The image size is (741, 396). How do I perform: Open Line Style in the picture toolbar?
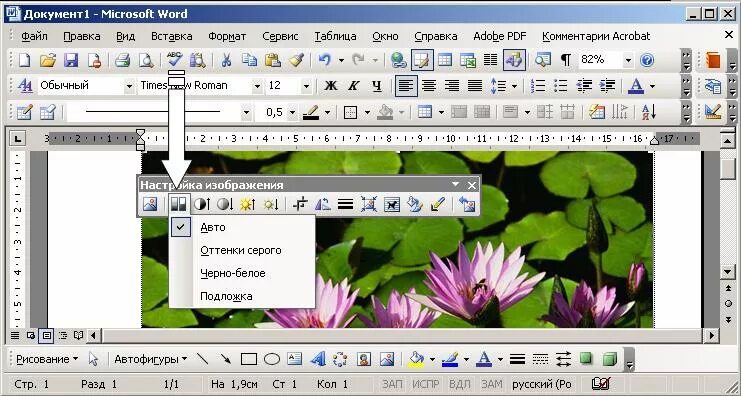click(x=346, y=205)
